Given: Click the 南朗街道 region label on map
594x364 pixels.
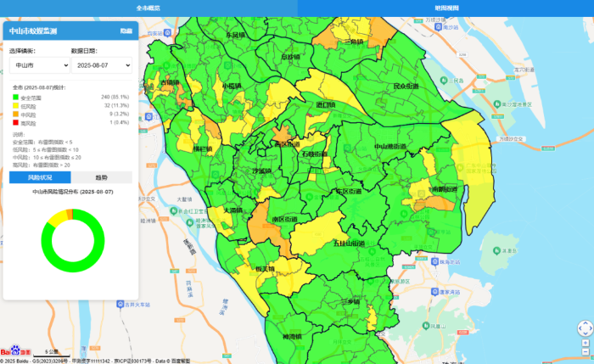Looking at the screenshot, I should point(445,189).
